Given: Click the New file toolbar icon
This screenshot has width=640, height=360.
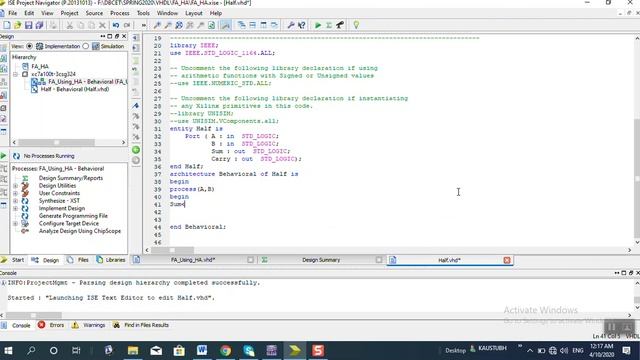Looking at the screenshot, I should [7, 25].
